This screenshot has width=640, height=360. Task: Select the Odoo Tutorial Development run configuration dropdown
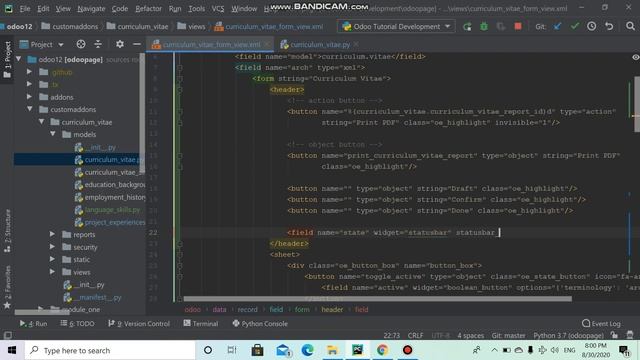396,27
